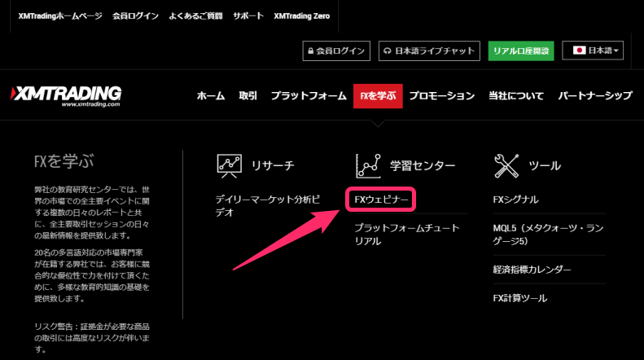Start 日本語ライブチャット
The width and height of the screenshot is (644, 360).
[x=429, y=51]
